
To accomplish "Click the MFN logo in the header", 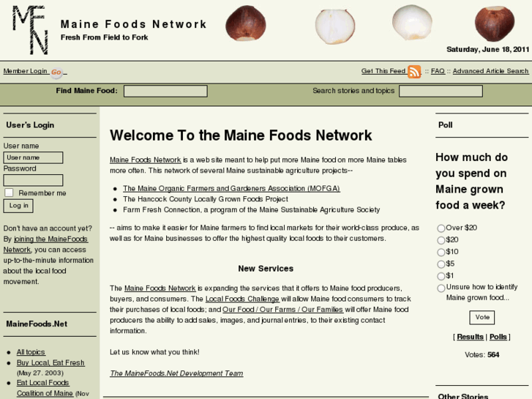I will coord(30,30).
